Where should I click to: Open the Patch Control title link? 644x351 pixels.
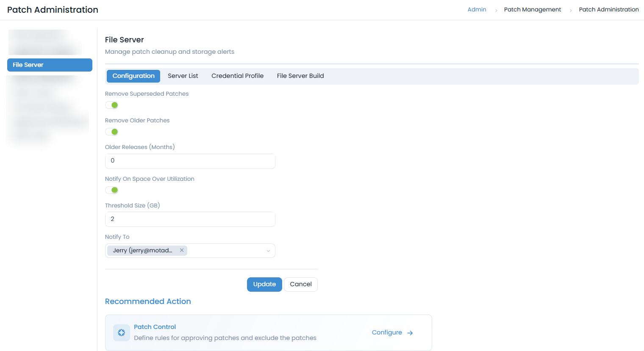click(x=155, y=327)
